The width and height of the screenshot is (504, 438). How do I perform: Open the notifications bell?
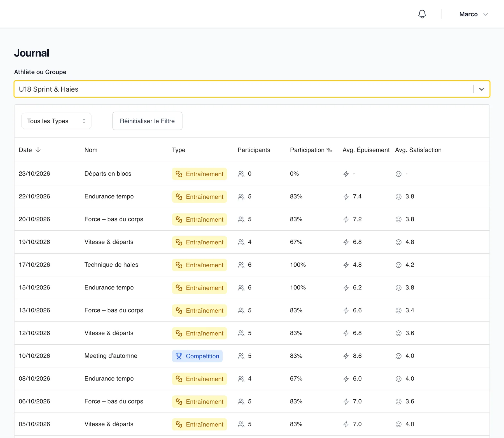[422, 14]
